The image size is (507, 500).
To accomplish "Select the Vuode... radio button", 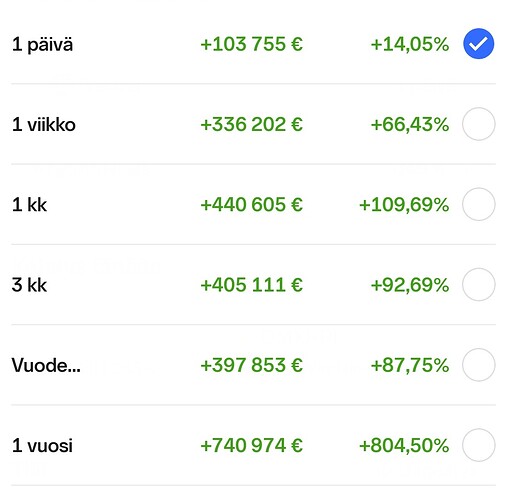I will (478, 365).
